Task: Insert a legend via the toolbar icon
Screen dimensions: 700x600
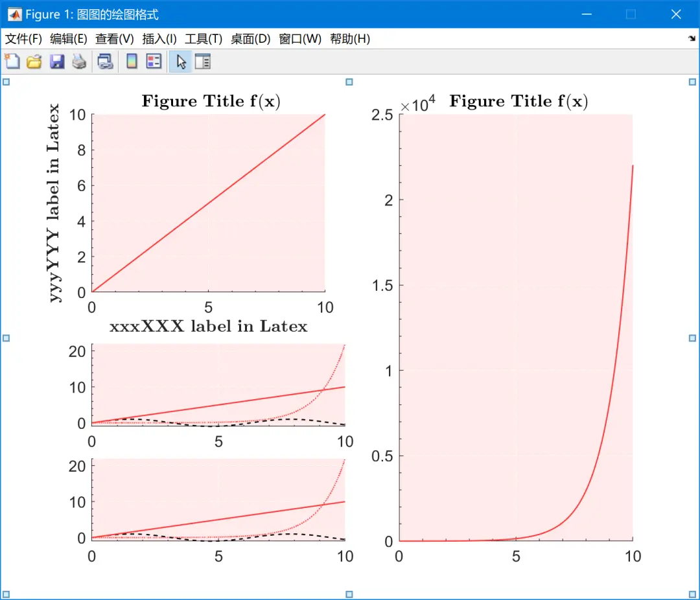Action: [154, 62]
